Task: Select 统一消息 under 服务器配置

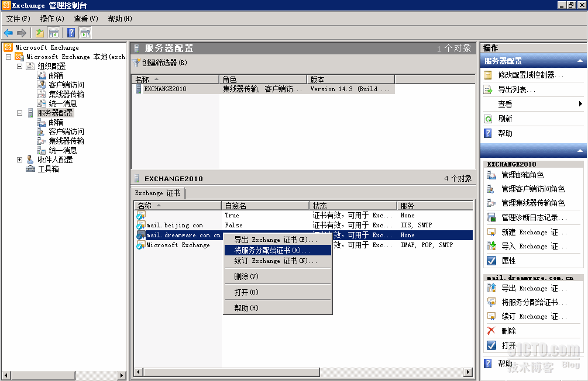Action: [x=63, y=150]
